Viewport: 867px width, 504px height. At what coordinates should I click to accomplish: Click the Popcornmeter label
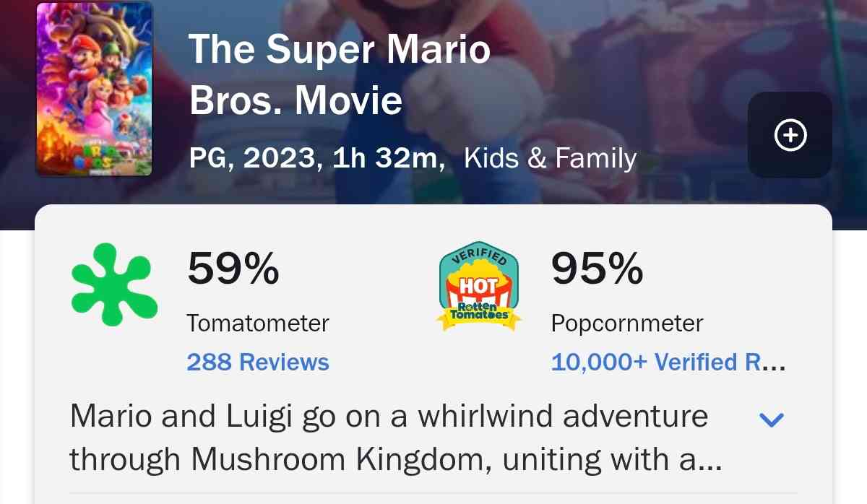coord(627,323)
